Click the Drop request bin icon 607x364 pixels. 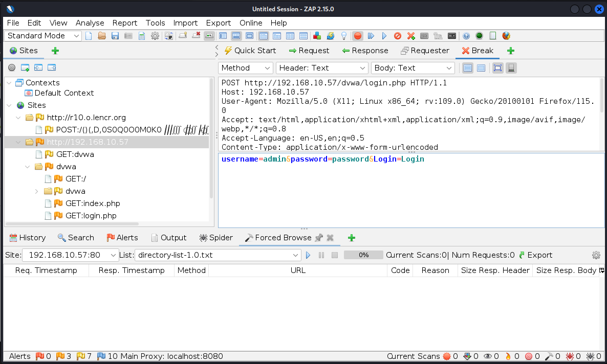[398, 36]
